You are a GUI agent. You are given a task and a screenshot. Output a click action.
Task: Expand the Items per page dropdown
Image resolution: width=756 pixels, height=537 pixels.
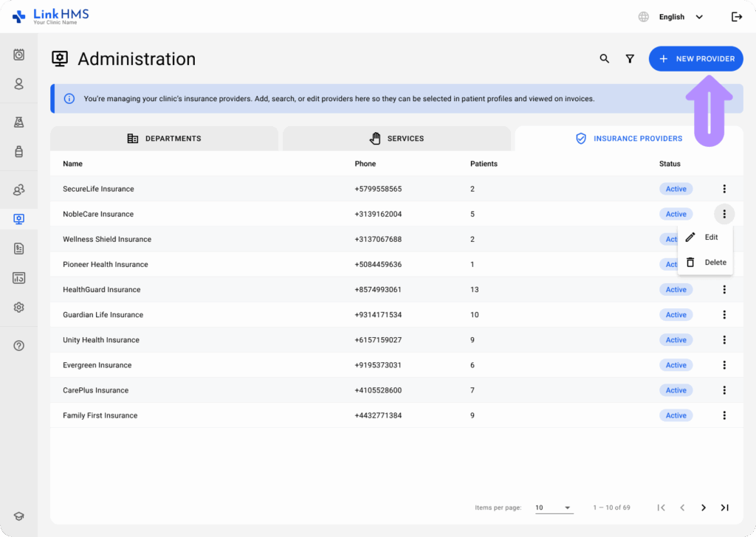pos(554,507)
